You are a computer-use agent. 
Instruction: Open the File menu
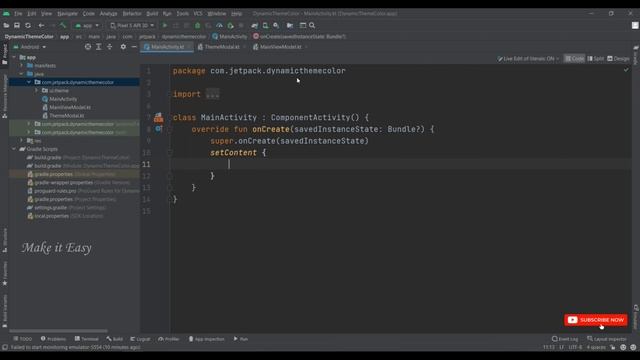[x=18, y=13]
